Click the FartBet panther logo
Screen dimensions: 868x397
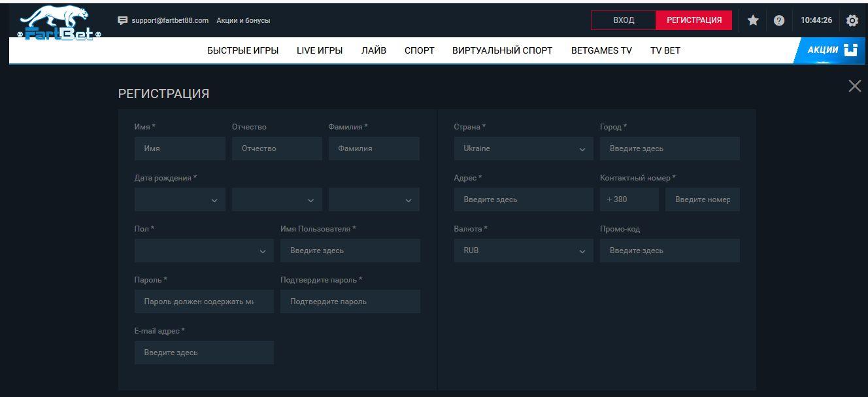pos(59,23)
